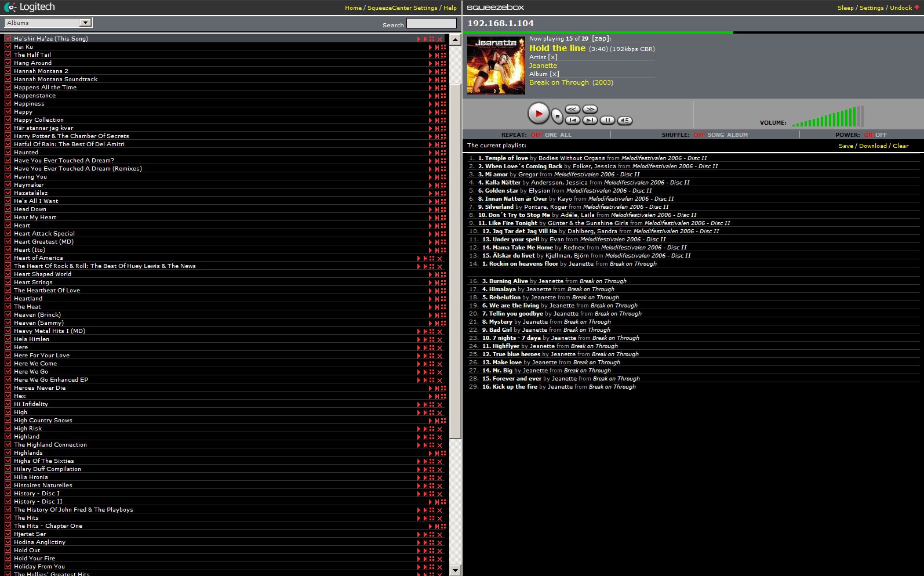Expand the Histoires Naturelles album row
The image size is (924, 576).
8,486
